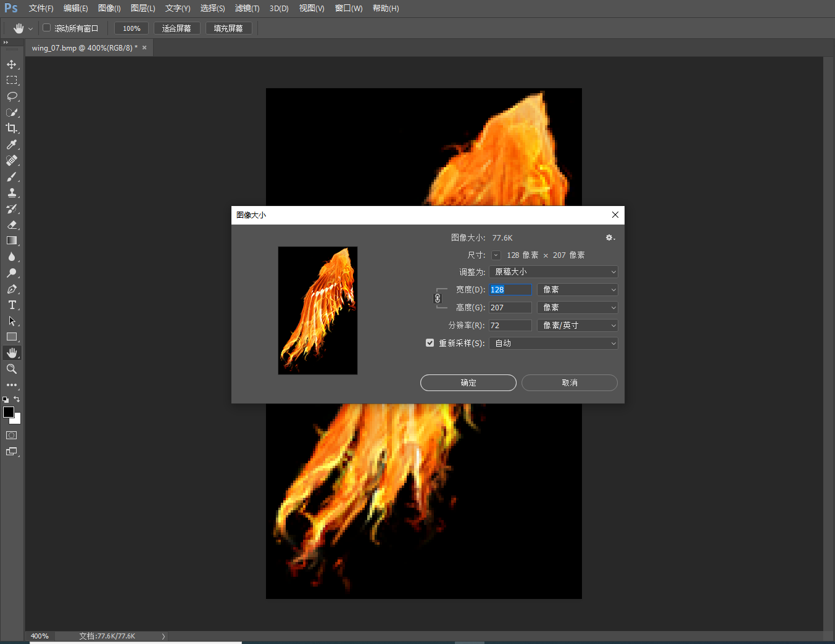Click the 确定 button
Screen dimensions: 835x644
click(x=468, y=382)
